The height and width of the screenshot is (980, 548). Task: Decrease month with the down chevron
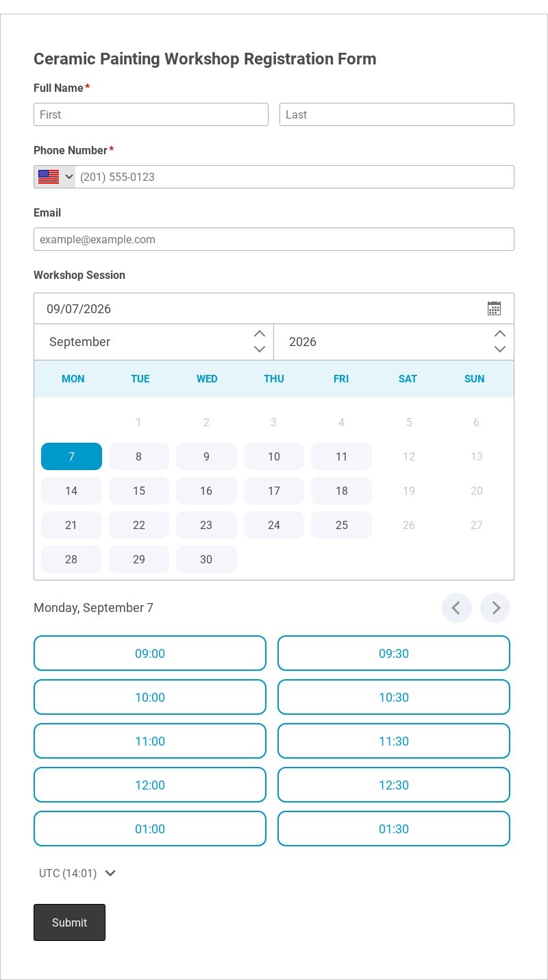260,350
